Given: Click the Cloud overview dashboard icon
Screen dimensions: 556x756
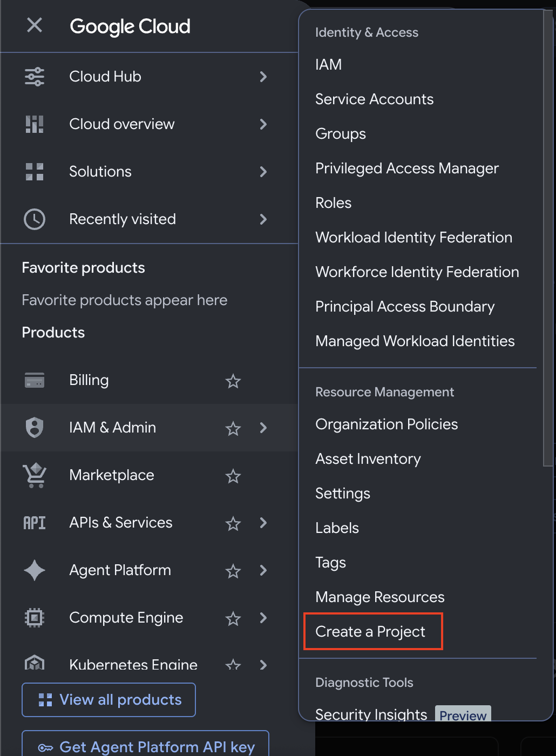Looking at the screenshot, I should point(35,124).
